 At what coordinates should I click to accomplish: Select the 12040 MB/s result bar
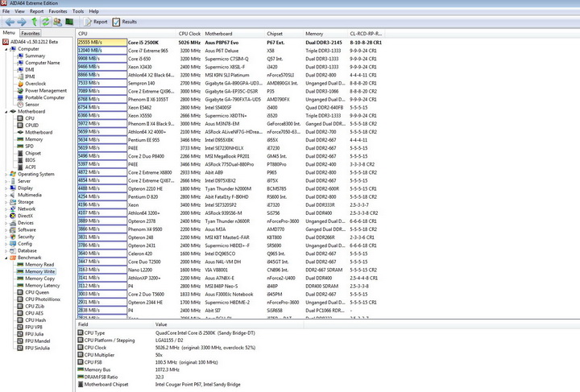pos(102,51)
